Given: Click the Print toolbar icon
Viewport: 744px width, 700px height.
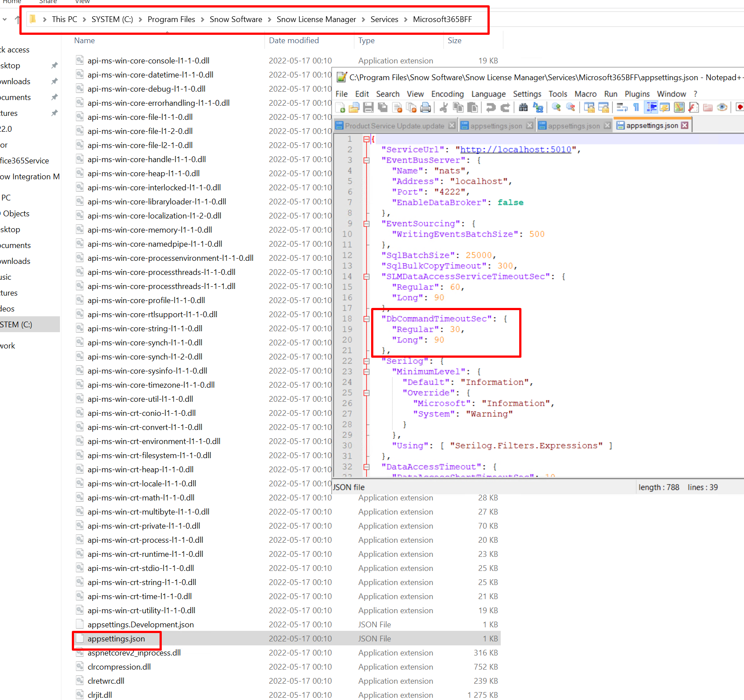Looking at the screenshot, I should tap(426, 107).
